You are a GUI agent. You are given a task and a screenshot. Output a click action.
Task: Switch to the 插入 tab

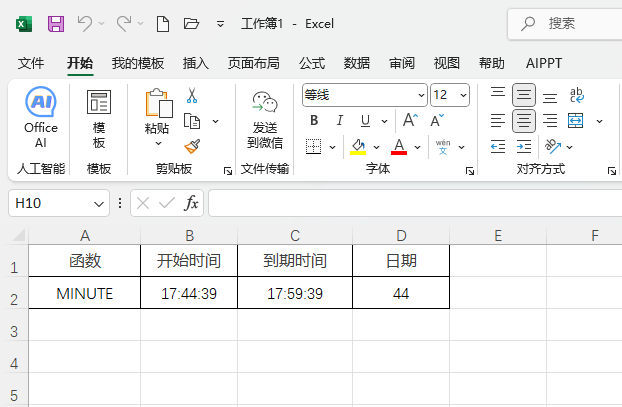coord(196,63)
